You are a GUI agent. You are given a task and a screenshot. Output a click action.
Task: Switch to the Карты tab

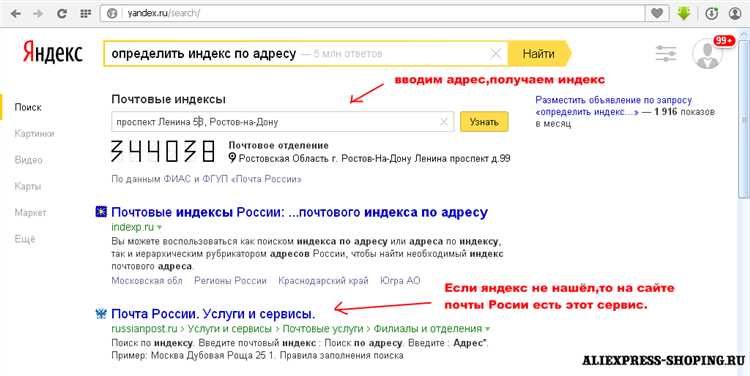27,186
